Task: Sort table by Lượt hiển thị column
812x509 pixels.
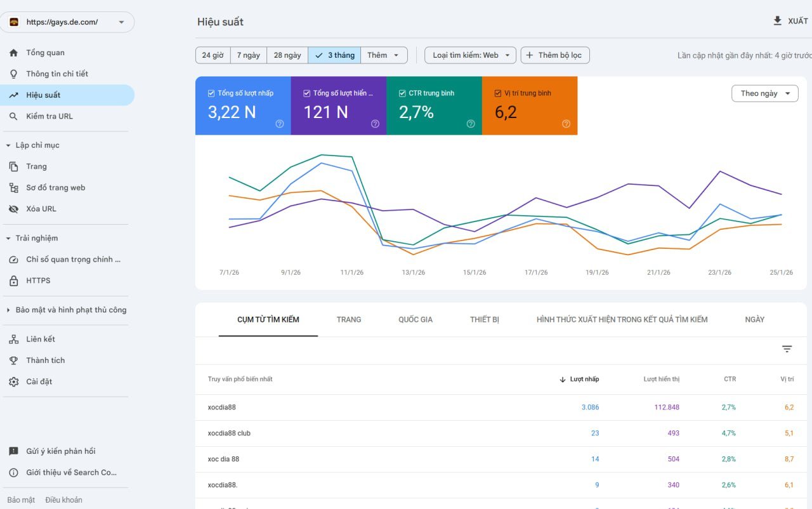Action: (662, 380)
